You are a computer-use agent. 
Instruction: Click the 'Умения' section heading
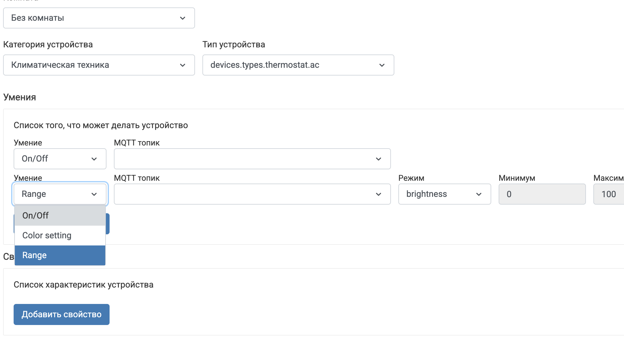tap(19, 97)
